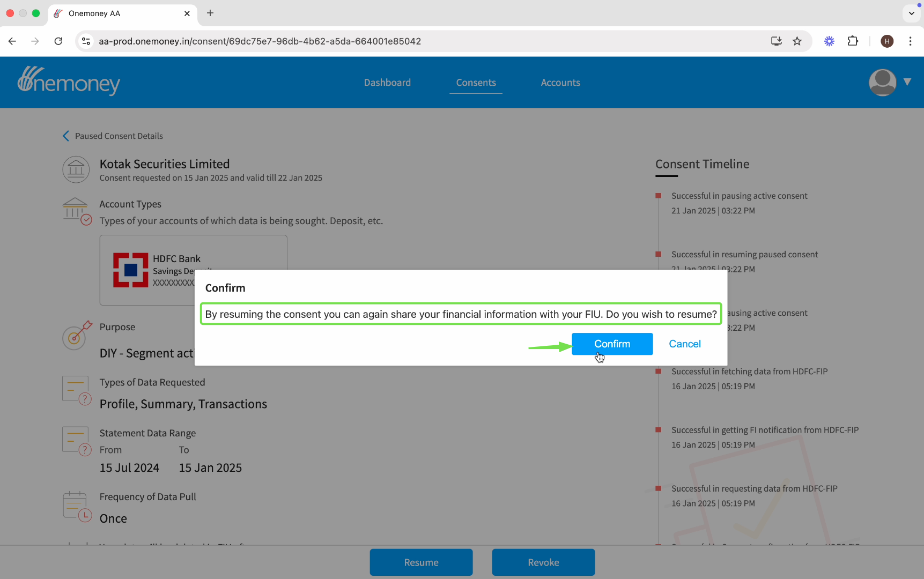Image resolution: width=924 pixels, height=579 pixels.
Task: Click the browser back arrow
Action: 12,41
